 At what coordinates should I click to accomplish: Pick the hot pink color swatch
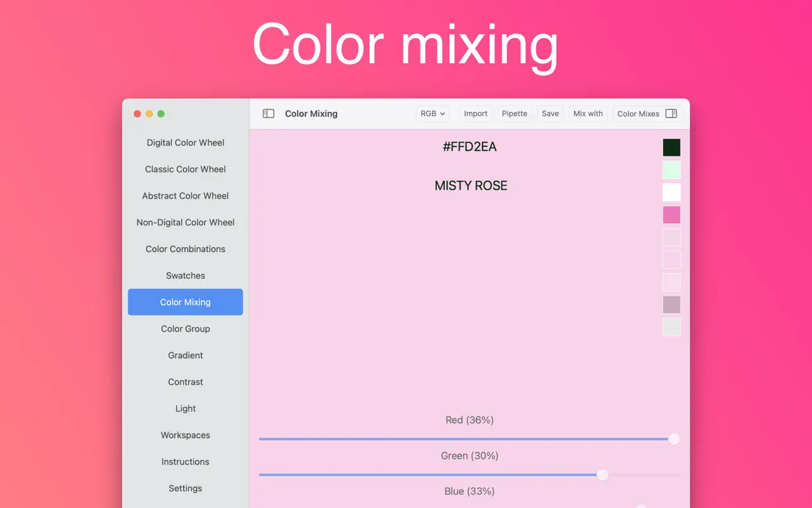coord(671,215)
